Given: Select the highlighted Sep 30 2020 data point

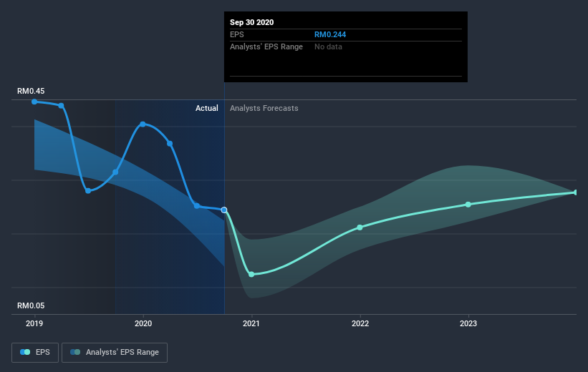Looking at the screenshot, I should click(224, 210).
